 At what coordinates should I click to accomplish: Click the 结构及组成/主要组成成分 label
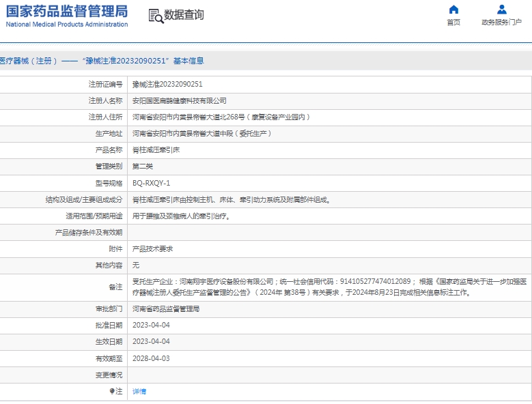tap(84, 200)
